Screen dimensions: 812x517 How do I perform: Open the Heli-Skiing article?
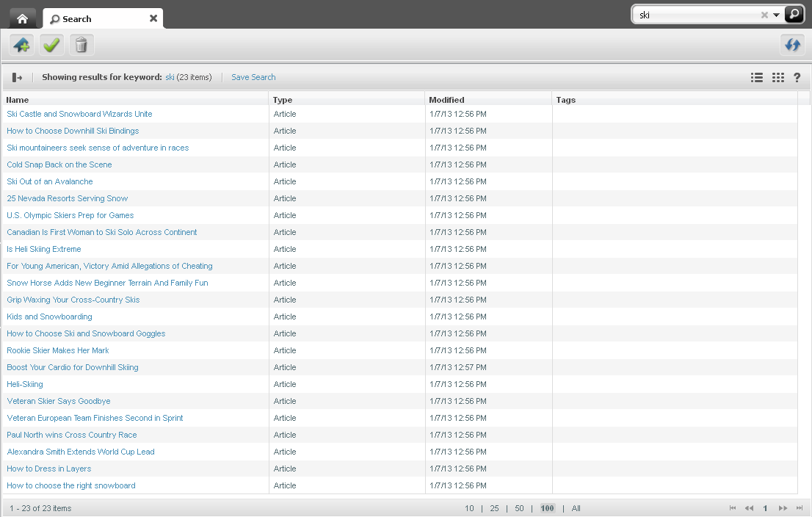coord(25,384)
